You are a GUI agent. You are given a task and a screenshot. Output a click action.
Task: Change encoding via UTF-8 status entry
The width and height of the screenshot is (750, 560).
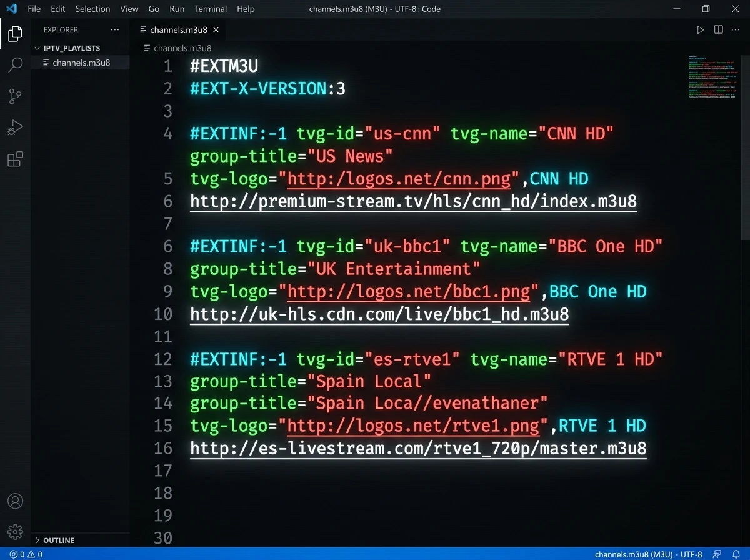691,554
